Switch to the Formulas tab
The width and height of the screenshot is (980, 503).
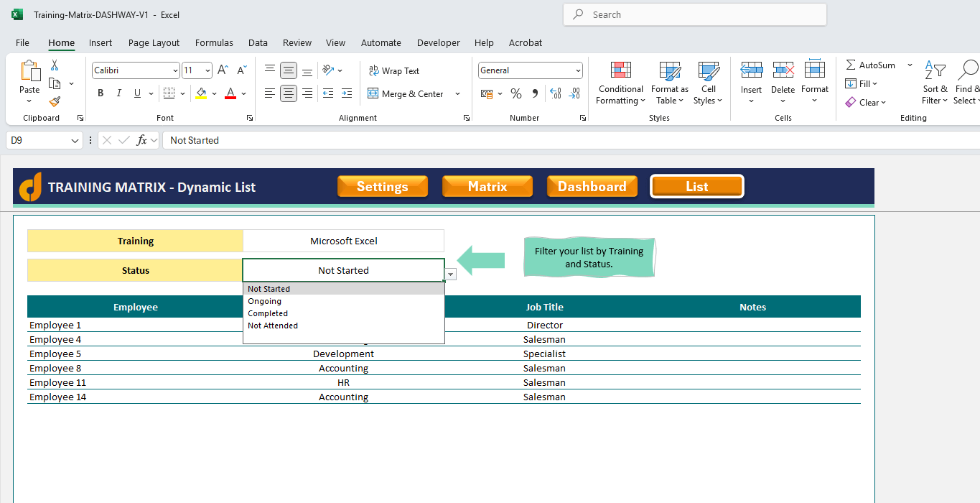pyautogui.click(x=214, y=42)
